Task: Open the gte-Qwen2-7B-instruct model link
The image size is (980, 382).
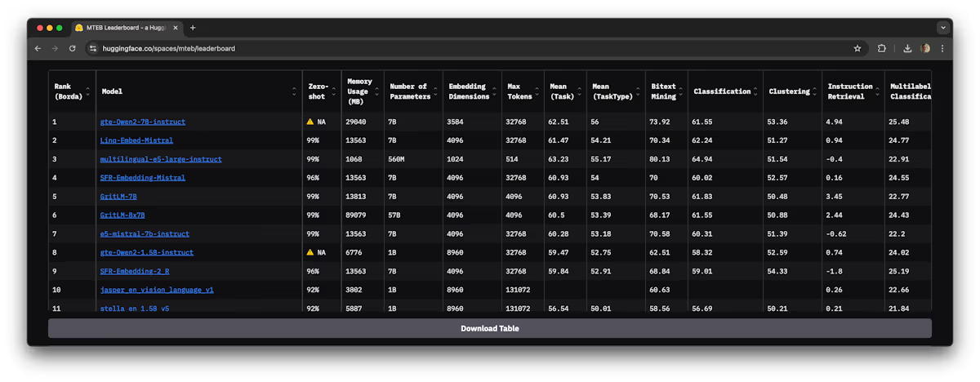Action: [142, 122]
